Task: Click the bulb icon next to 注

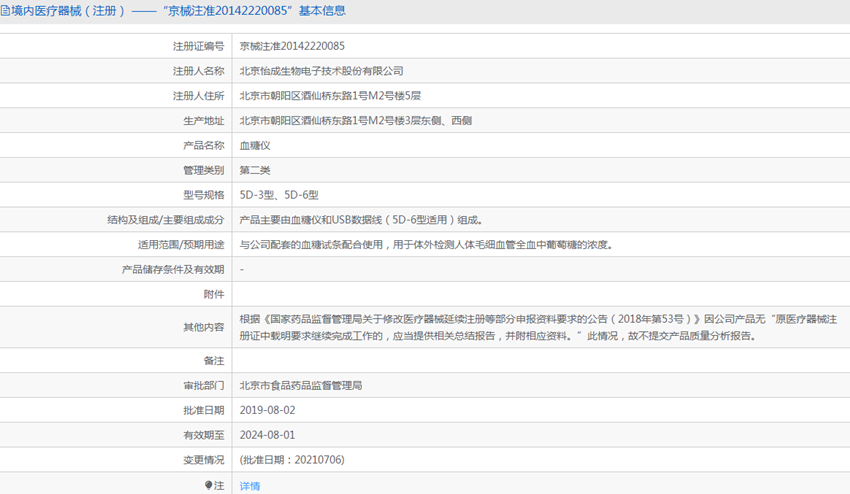Action: tap(209, 485)
